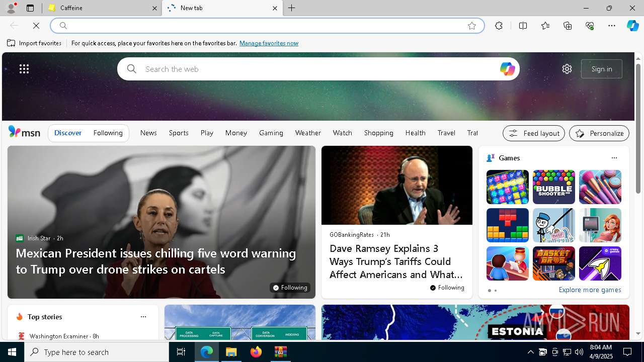Open Dave Ramsey tariffs article

click(x=396, y=261)
